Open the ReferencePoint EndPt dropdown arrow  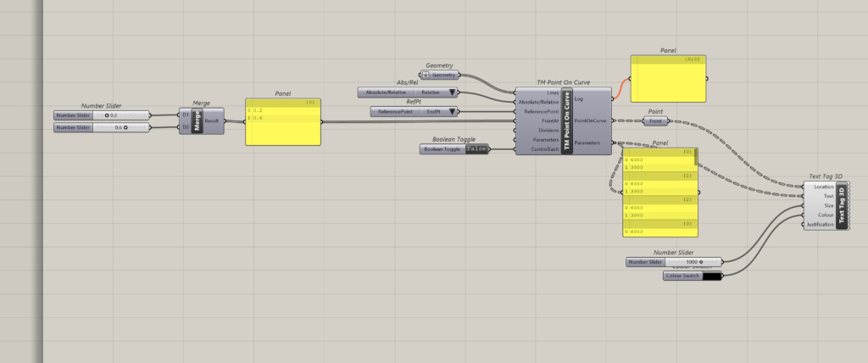452,111
